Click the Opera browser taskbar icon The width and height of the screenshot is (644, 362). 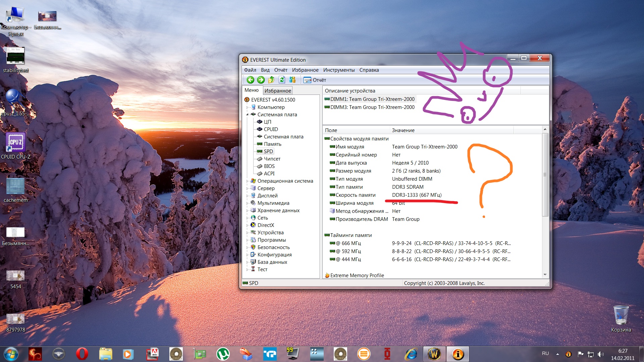tap(82, 354)
